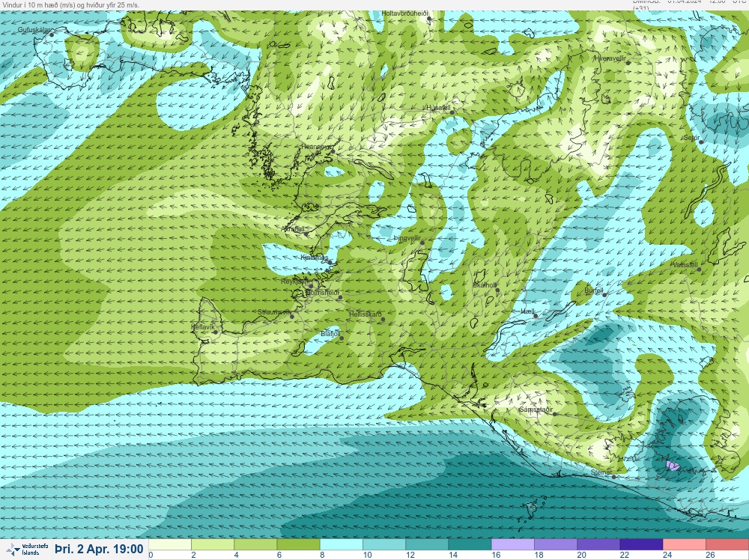The height and width of the screenshot is (560, 749).
Task: Select the 22–24 m/s legend swatch
Action: [641, 544]
